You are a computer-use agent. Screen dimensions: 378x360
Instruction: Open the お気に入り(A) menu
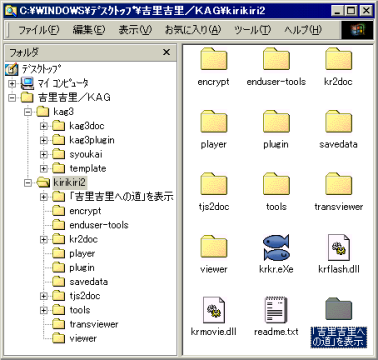coord(193,30)
